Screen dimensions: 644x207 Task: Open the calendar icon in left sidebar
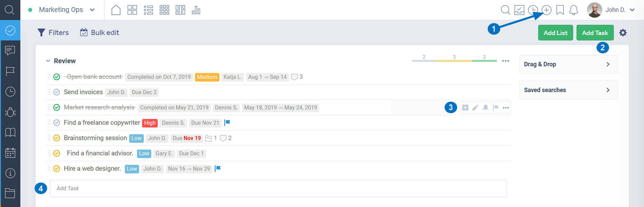click(x=10, y=153)
